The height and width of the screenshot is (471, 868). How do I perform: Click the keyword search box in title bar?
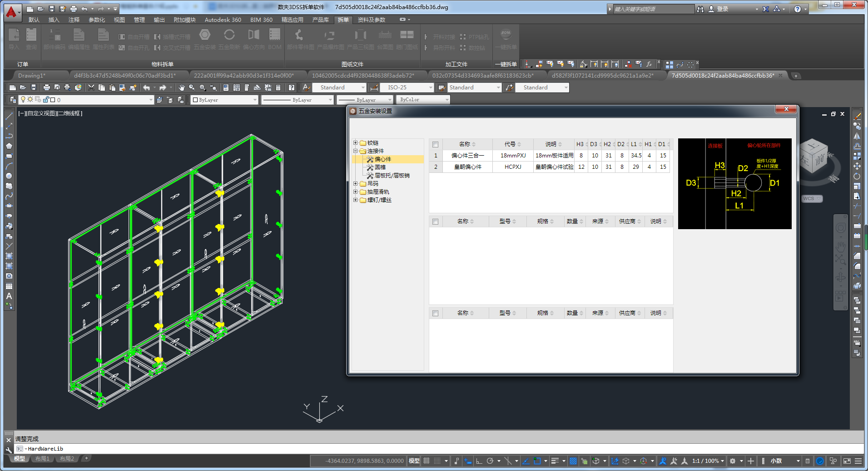[x=653, y=9]
